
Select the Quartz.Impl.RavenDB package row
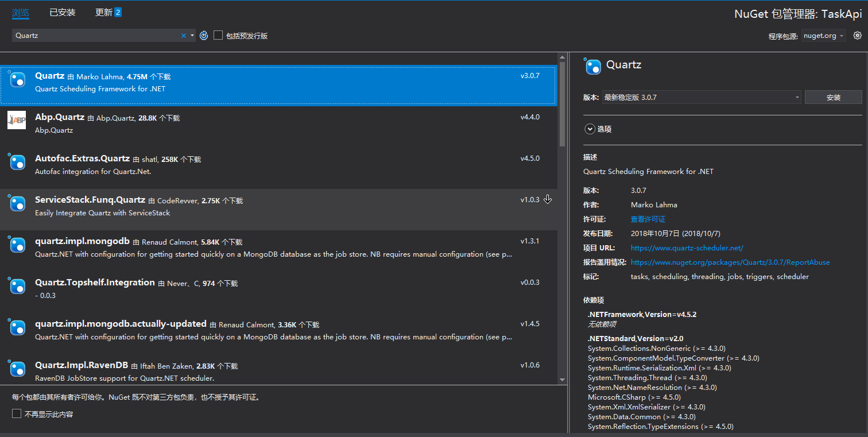tap(278, 369)
